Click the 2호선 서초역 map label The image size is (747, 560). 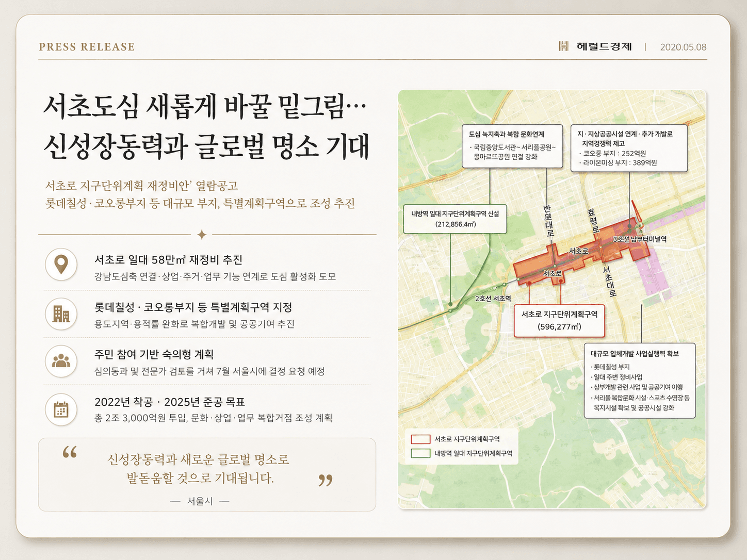point(493,299)
